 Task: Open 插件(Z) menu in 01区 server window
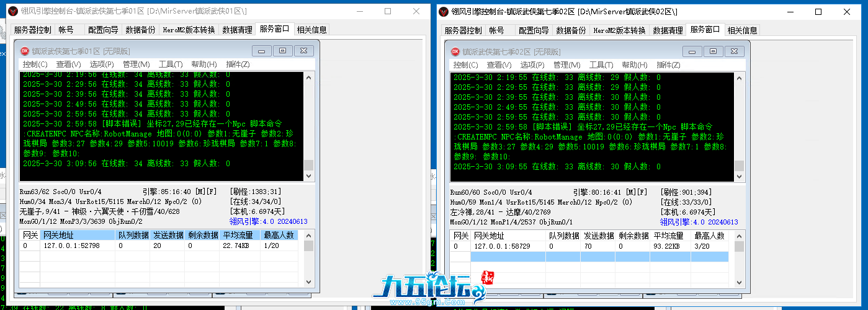pyautogui.click(x=238, y=64)
